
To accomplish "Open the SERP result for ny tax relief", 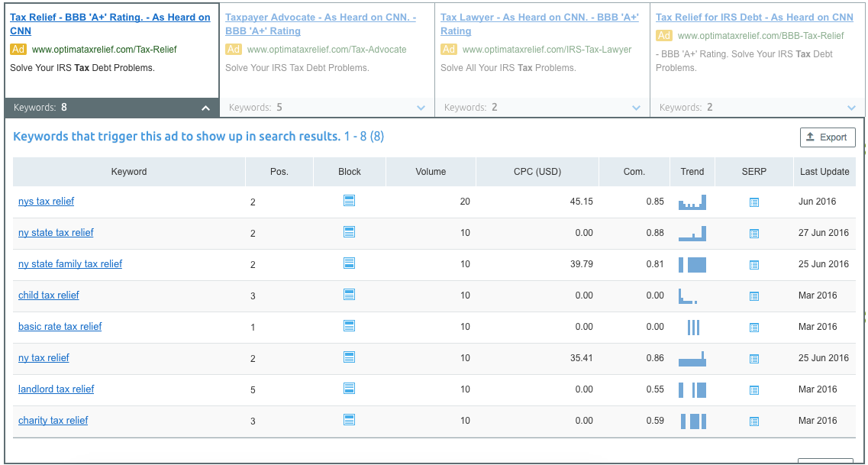I will (x=754, y=357).
